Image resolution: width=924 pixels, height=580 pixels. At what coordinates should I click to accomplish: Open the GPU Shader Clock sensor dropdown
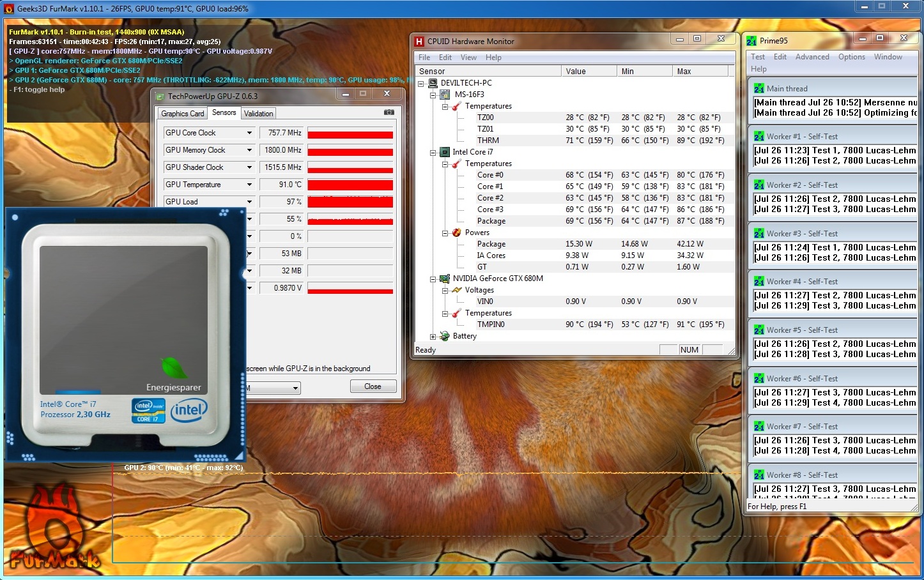[x=249, y=167]
